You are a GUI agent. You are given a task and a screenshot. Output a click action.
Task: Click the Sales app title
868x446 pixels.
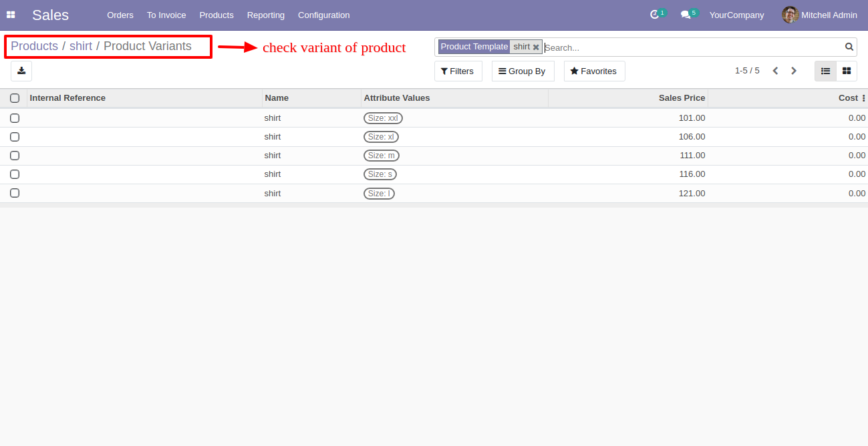click(x=50, y=15)
